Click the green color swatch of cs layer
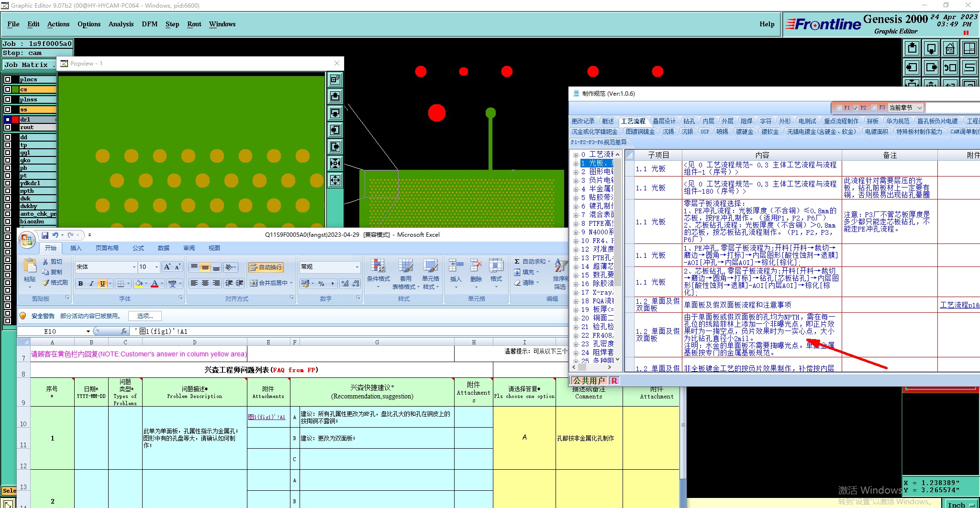 click(x=15, y=89)
